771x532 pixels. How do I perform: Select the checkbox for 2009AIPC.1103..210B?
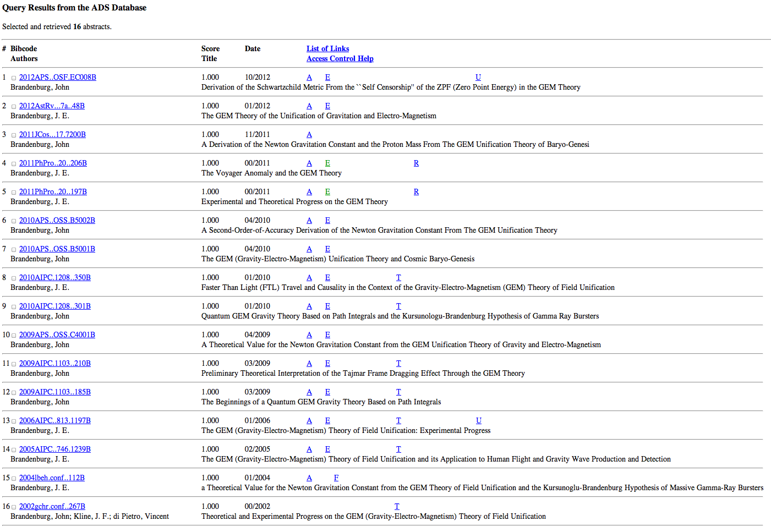coord(14,364)
